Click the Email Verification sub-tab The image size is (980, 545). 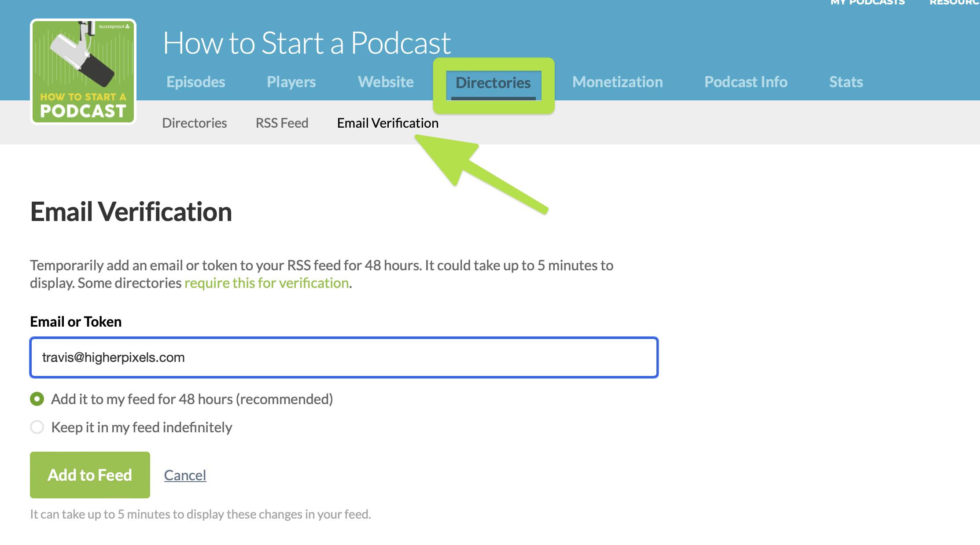click(387, 123)
